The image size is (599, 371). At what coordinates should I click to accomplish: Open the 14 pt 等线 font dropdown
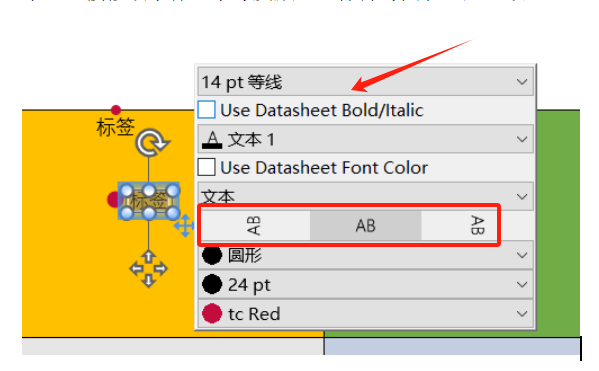coord(366,82)
